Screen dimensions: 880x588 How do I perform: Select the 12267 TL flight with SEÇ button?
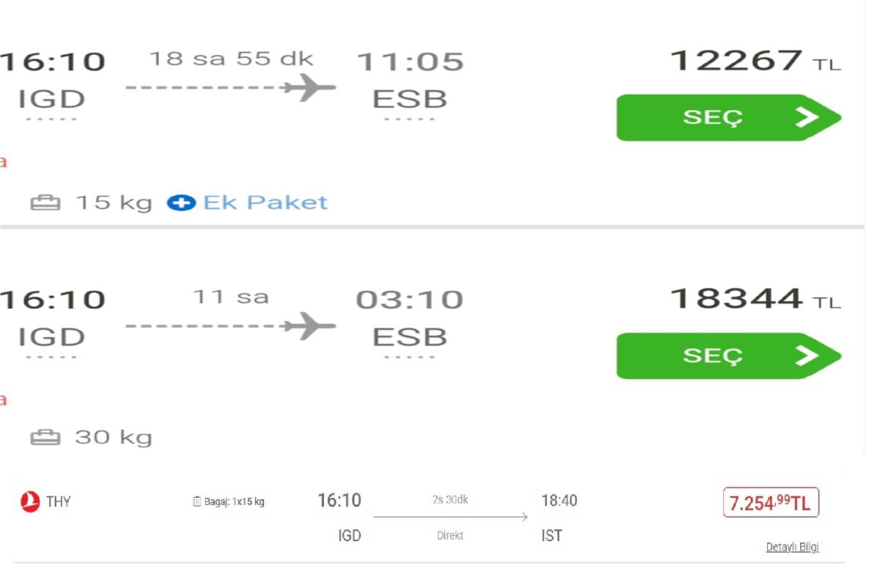click(728, 117)
